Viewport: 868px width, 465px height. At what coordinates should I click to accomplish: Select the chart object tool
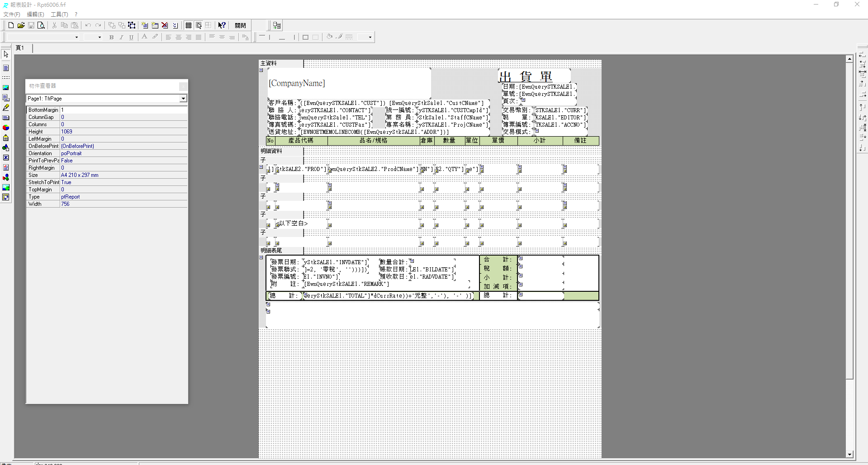6,128
